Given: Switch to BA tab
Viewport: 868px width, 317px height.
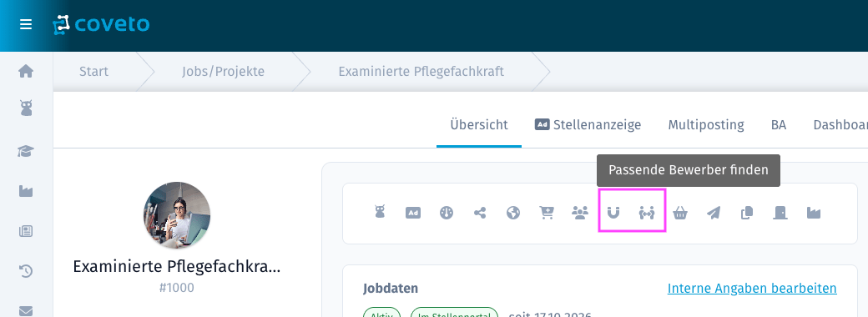Looking at the screenshot, I should click(779, 125).
